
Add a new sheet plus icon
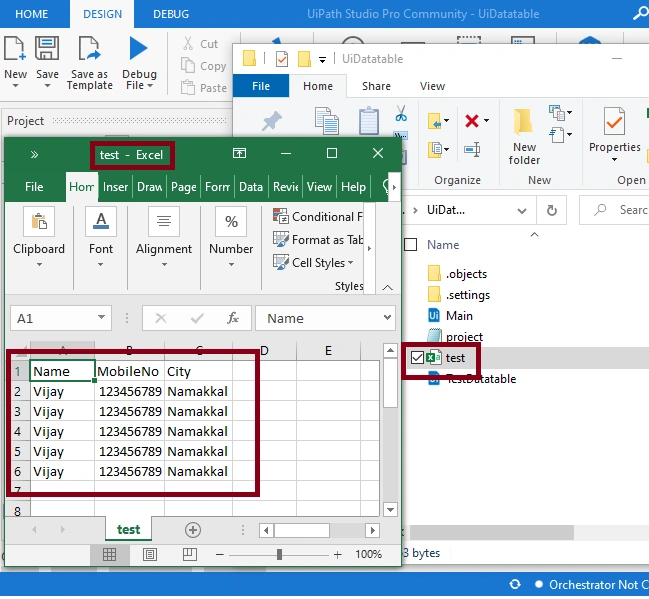[x=192, y=530]
